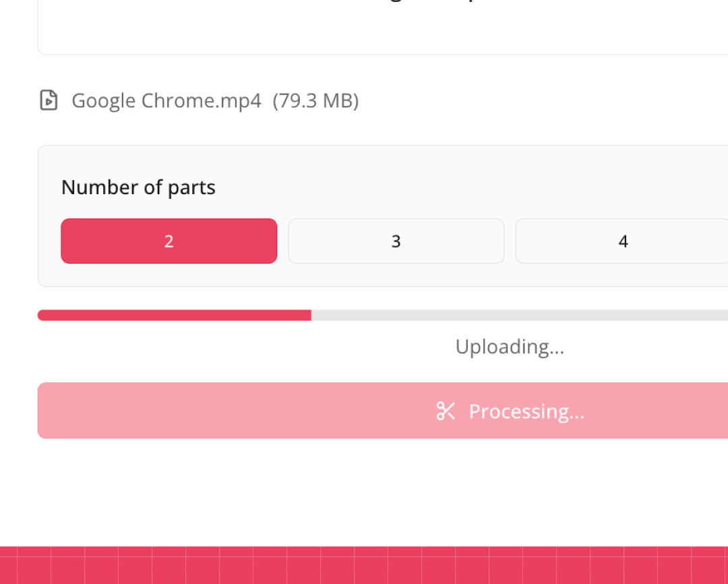This screenshot has height=584, width=728.
Task: Click the red filled part of the upload bar
Action: point(174,315)
